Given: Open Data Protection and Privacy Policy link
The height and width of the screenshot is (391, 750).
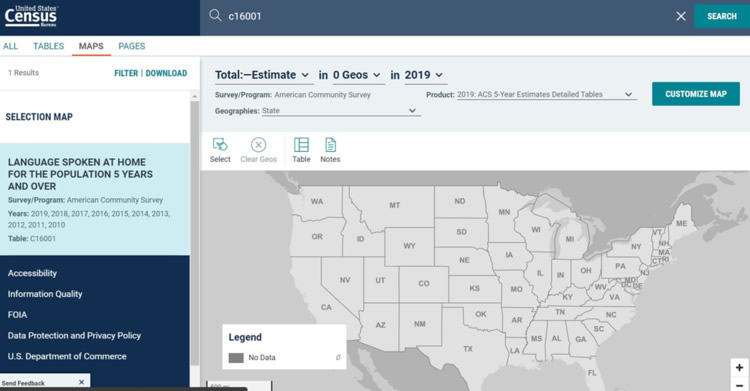Looking at the screenshot, I should 74,335.
